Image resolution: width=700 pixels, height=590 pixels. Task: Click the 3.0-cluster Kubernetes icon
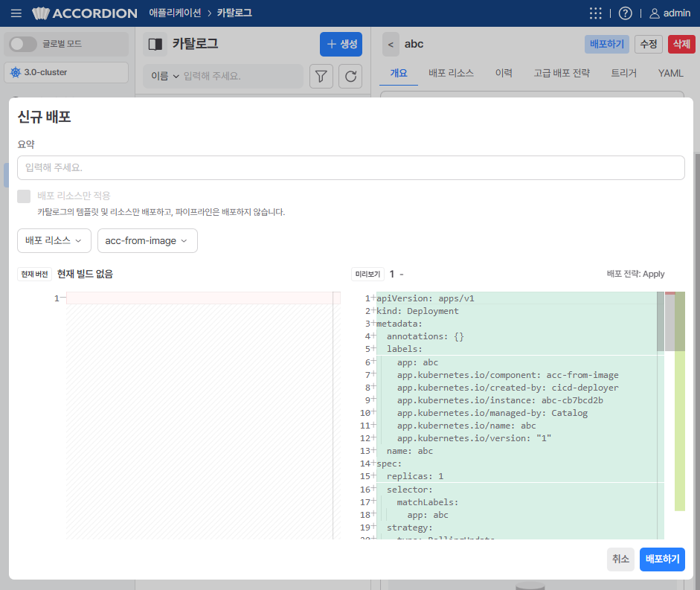16,72
